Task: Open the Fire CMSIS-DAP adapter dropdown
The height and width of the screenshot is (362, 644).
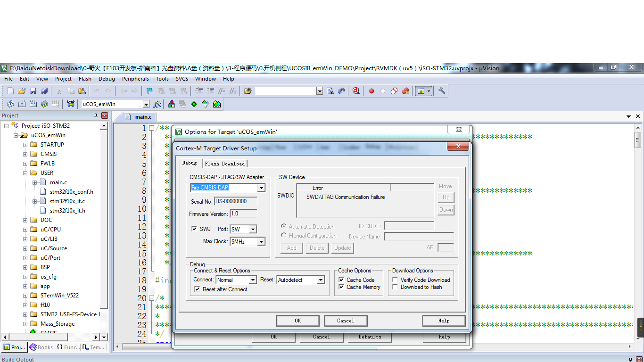Action: pos(261,188)
